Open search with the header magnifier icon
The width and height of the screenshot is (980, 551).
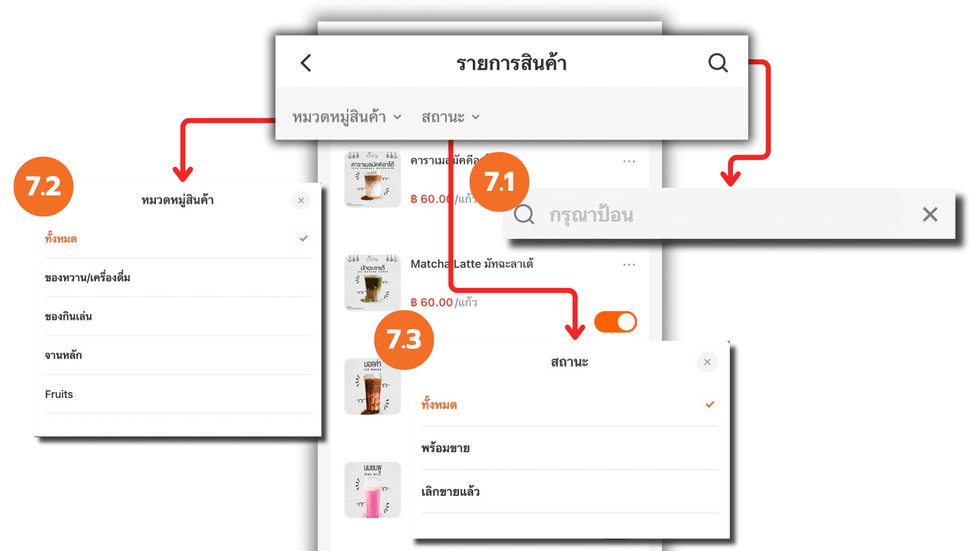pos(718,63)
